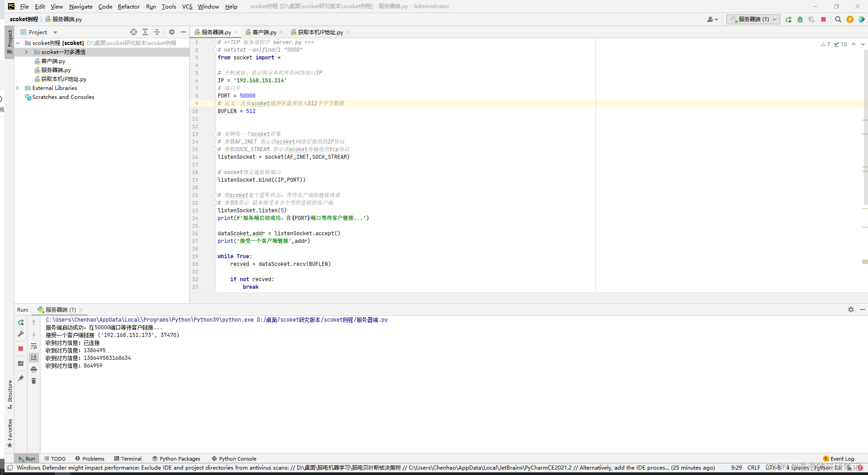The image size is (868, 475).
Task: Select opened file in Project tree
Action: [x=134, y=32]
